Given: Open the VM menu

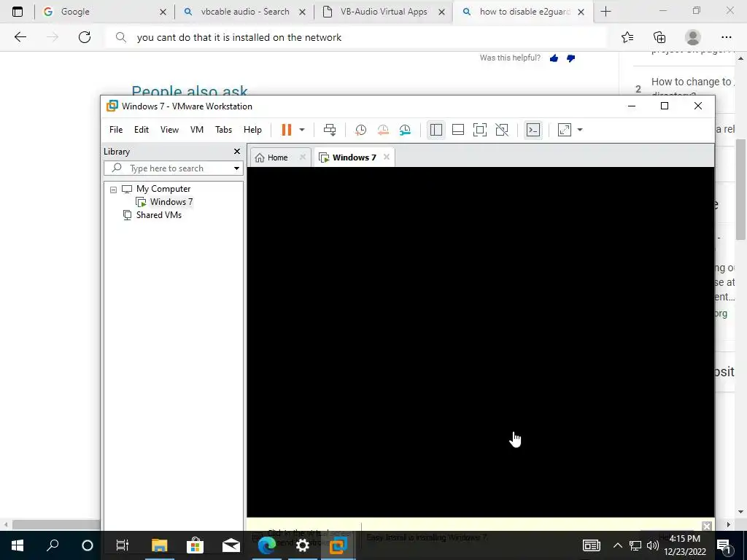Looking at the screenshot, I should click(197, 130).
